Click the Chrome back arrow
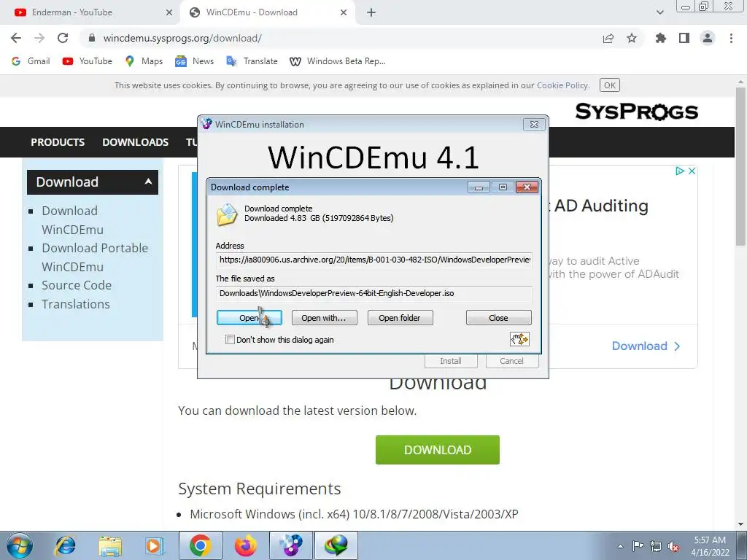This screenshot has width=747, height=560. coord(16,38)
